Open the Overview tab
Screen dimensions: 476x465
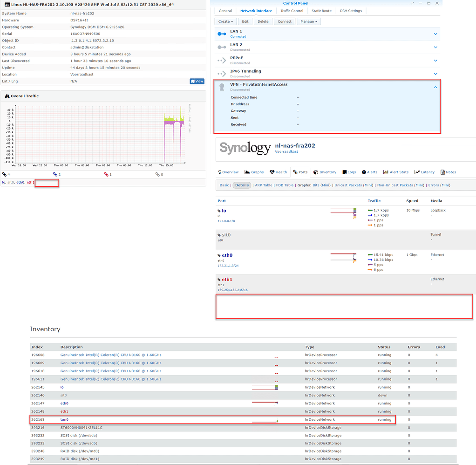tap(228, 172)
